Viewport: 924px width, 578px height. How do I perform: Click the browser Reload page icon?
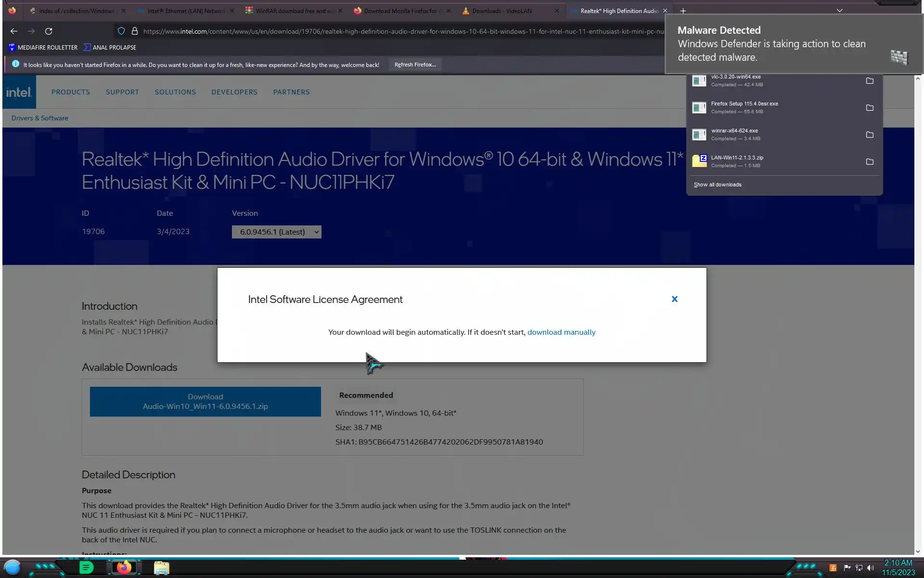[x=49, y=31]
